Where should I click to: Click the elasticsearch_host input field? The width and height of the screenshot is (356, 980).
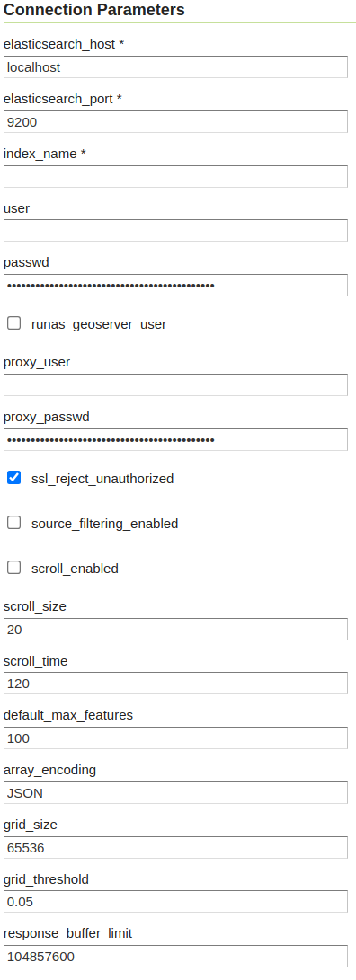click(176, 66)
